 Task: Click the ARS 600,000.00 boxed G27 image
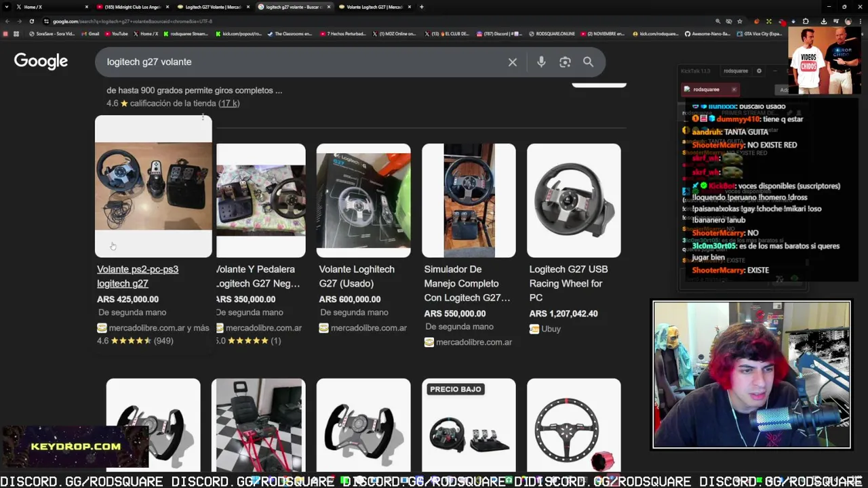[x=363, y=201]
